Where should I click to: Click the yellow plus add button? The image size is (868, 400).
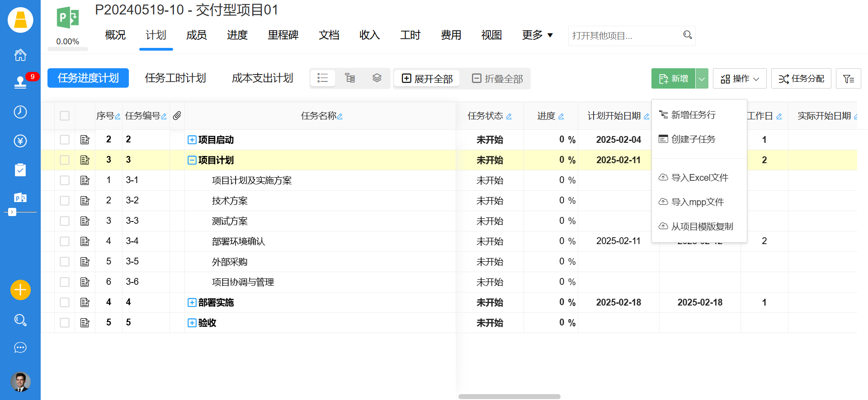coord(20,290)
